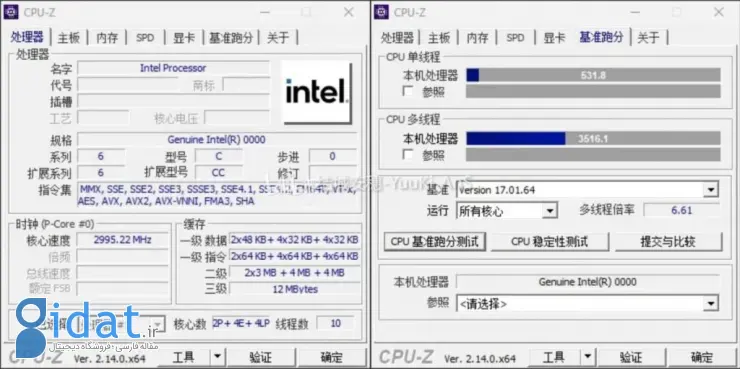The width and height of the screenshot is (740, 369).
Task: Click multi-thread 3516.1 score bar
Action: (x=593, y=138)
